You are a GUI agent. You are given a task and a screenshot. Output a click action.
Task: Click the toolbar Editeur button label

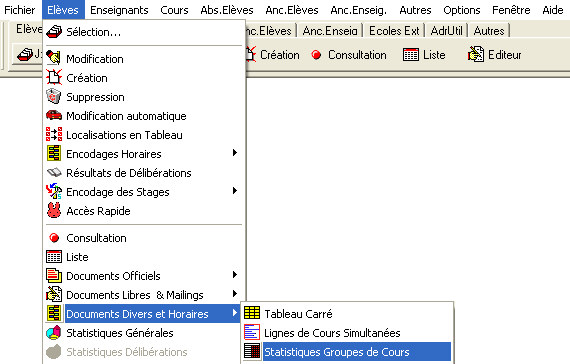[x=505, y=55]
